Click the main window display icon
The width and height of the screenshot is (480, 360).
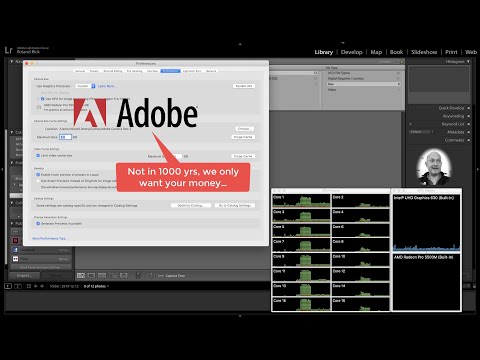click(8, 286)
